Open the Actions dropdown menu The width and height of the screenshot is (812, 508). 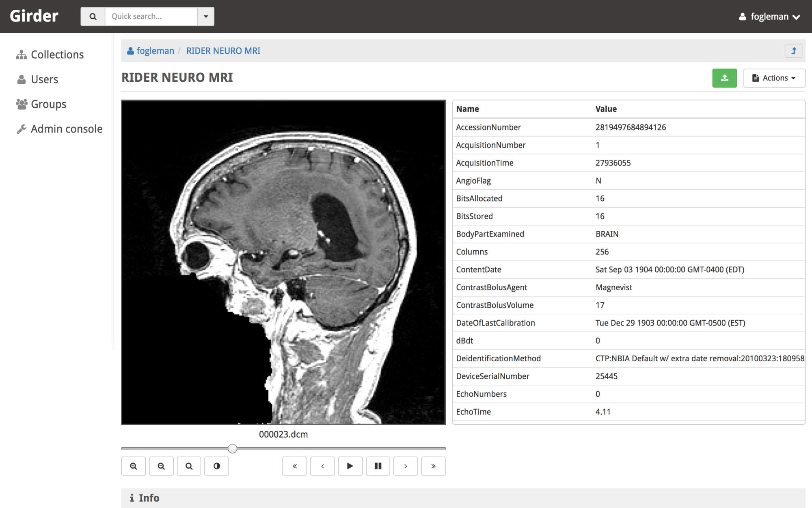774,78
